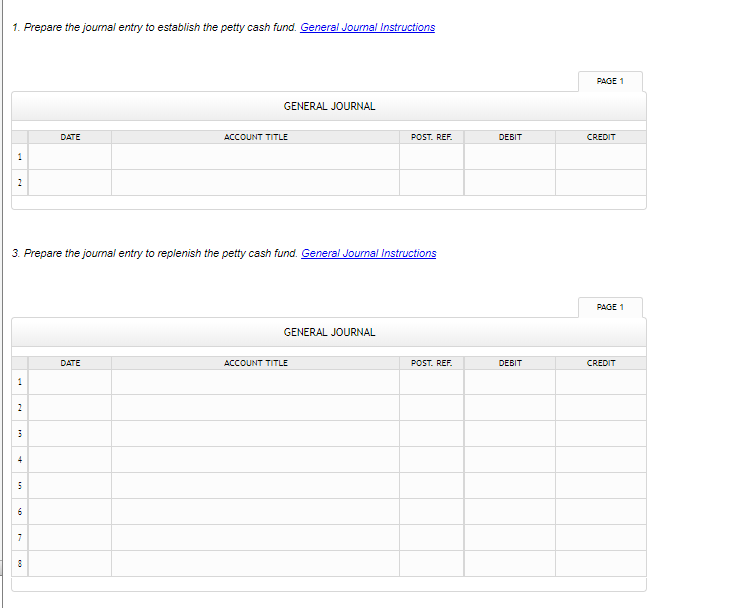Click Account Title cell in row 3 of replenish journal

click(x=255, y=434)
